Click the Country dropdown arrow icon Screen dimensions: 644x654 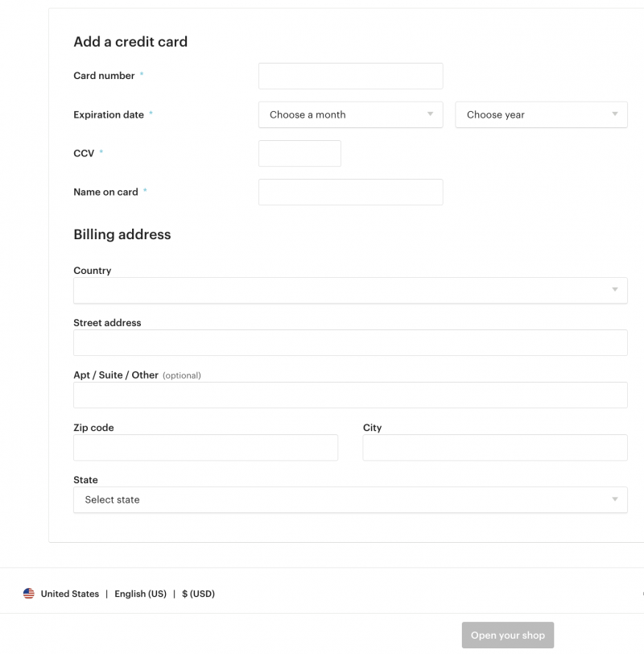click(615, 290)
